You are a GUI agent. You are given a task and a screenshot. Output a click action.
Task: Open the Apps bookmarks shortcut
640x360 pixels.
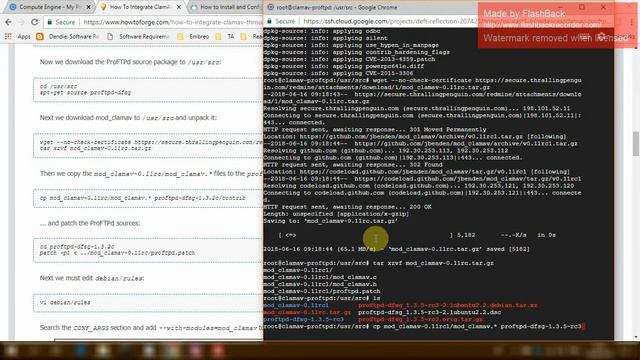pyautogui.click(x=18, y=36)
